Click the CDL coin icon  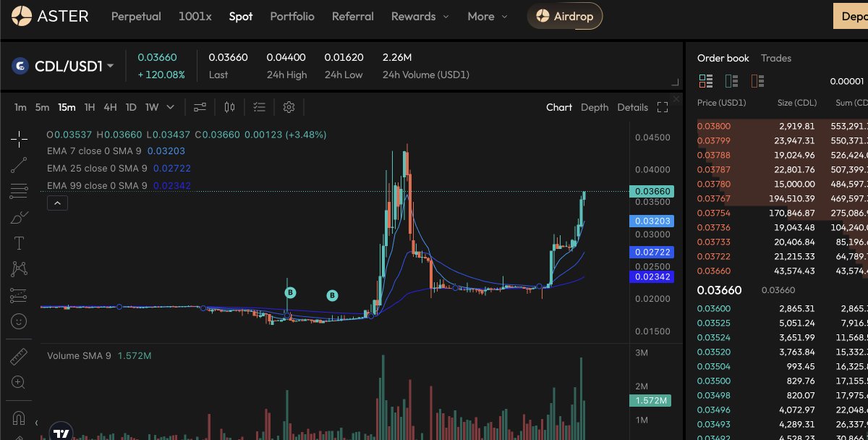point(20,66)
